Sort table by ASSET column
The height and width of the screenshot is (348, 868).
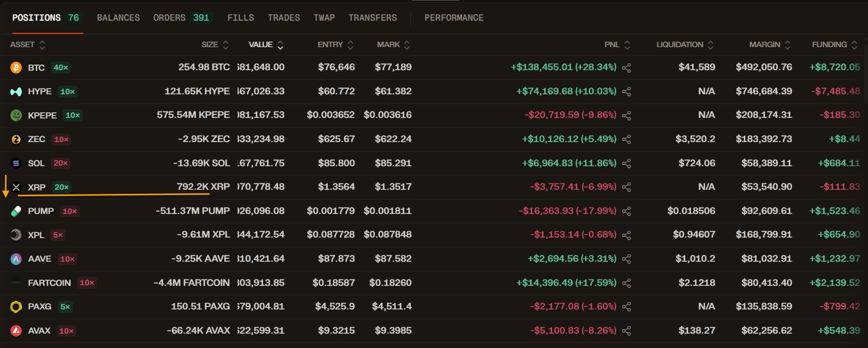point(28,45)
